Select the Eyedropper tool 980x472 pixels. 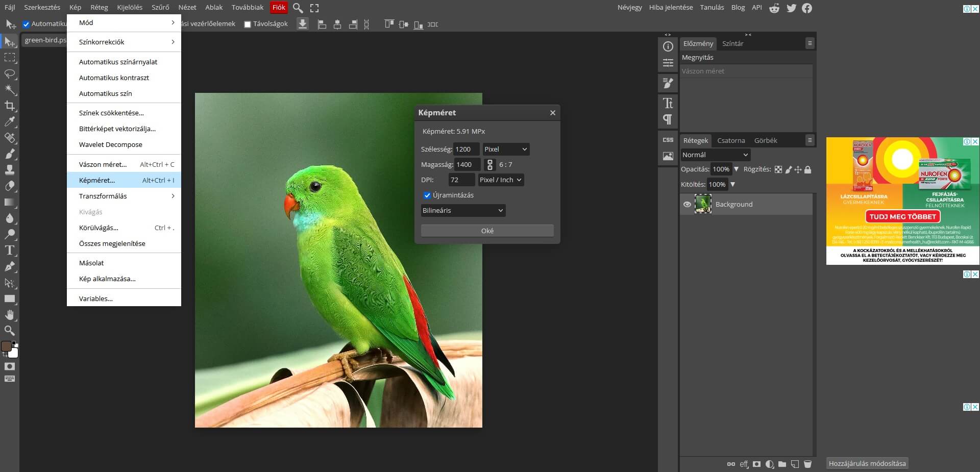(10, 122)
